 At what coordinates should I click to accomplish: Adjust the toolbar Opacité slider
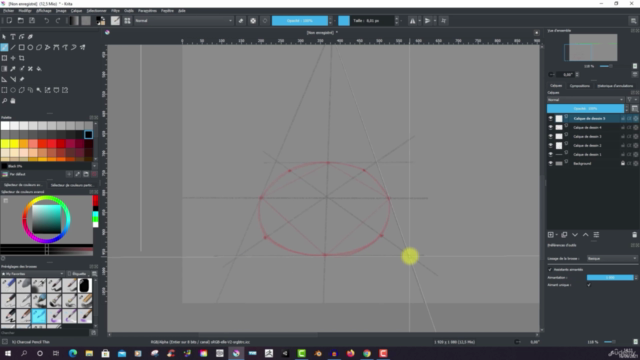point(300,20)
